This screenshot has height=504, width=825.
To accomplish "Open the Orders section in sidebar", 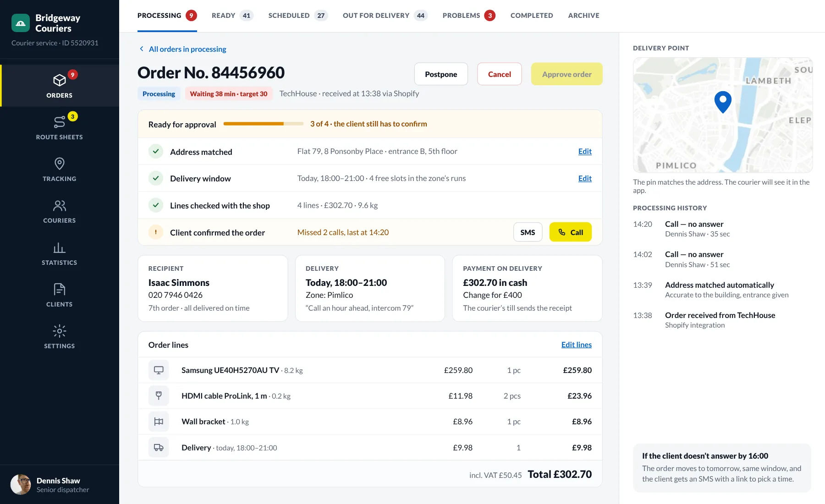I will [60, 86].
